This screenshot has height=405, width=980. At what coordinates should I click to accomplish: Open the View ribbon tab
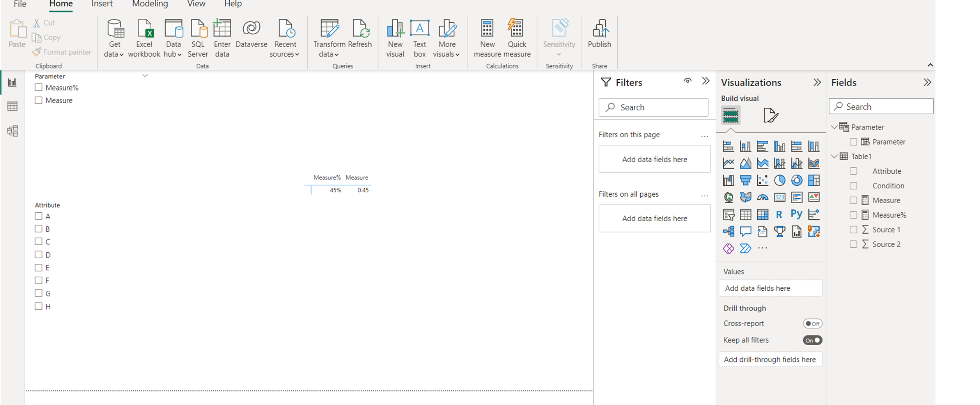(196, 4)
